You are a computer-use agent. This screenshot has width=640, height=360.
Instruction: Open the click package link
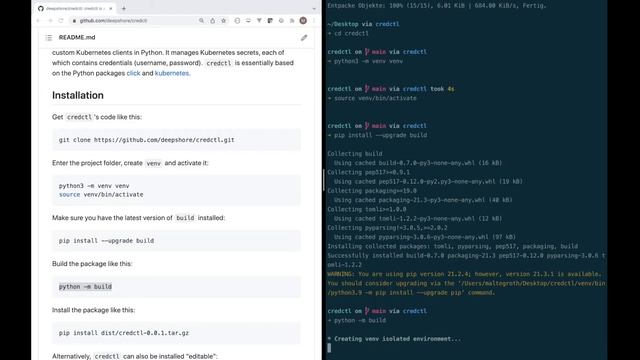coord(133,73)
